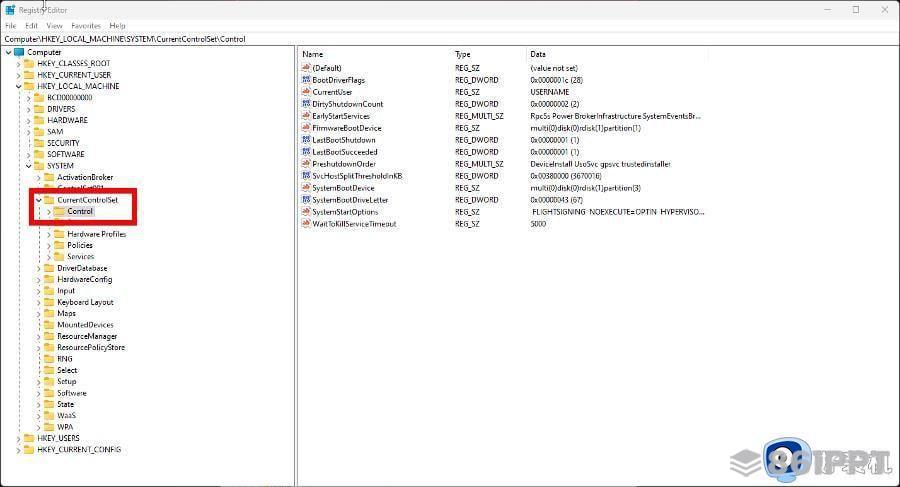Image resolution: width=900 pixels, height=487 pixels.
Task: Select the Services key
Action: (x=80, y=257)
